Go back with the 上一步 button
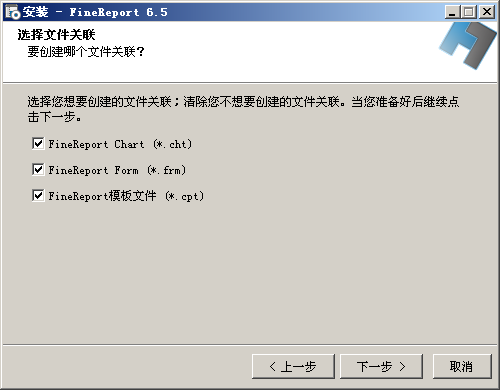This screenshot has width=500, height=390. (x=293, y=367)
